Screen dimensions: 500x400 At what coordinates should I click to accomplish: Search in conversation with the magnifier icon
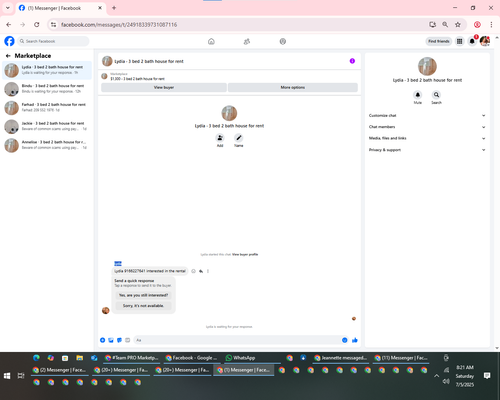click(x=436, y=95)
